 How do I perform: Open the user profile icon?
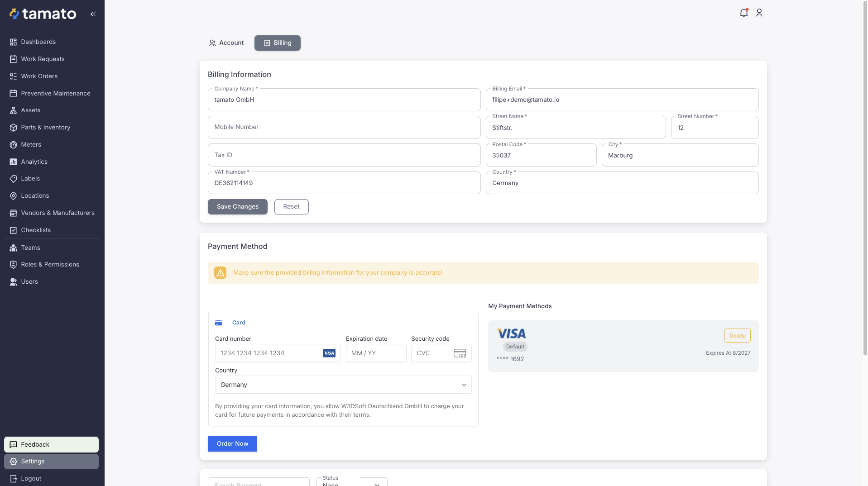click(x=759, y=13)
